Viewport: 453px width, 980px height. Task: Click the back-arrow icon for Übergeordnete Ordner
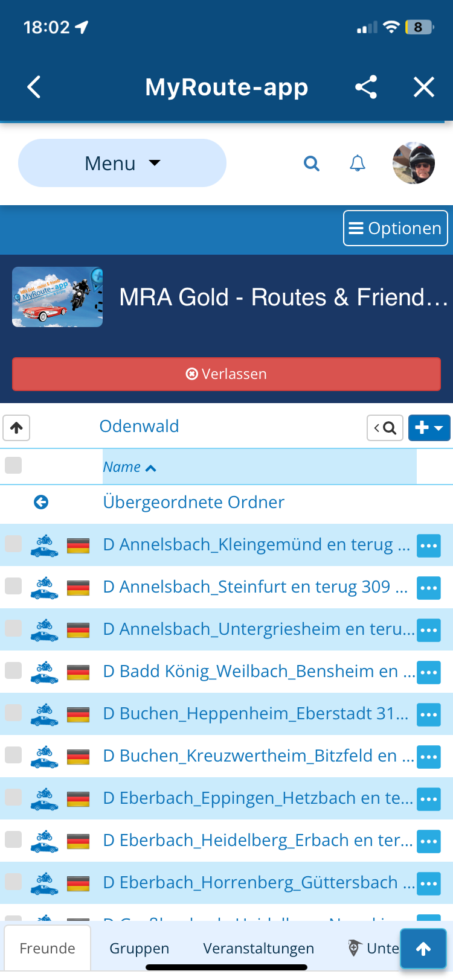[x=41, y=502]
